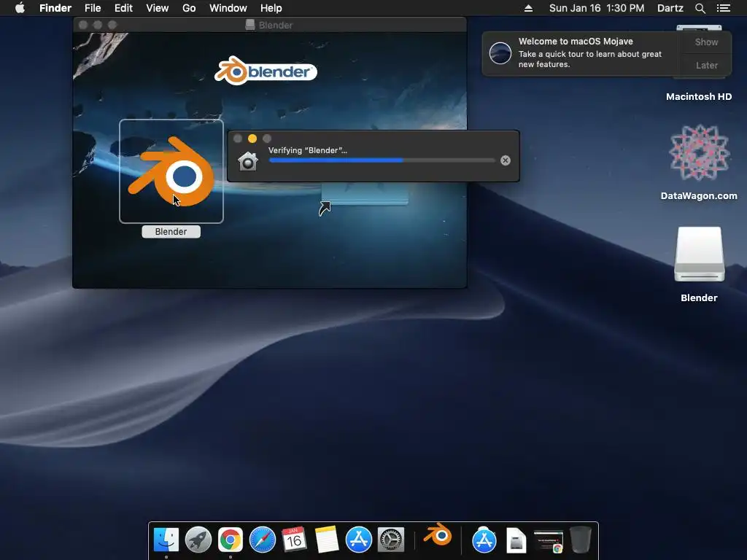Open the Finder menu in the menu bar
The height and width of the screenshot is (560, 747).
tap(55, 8)
